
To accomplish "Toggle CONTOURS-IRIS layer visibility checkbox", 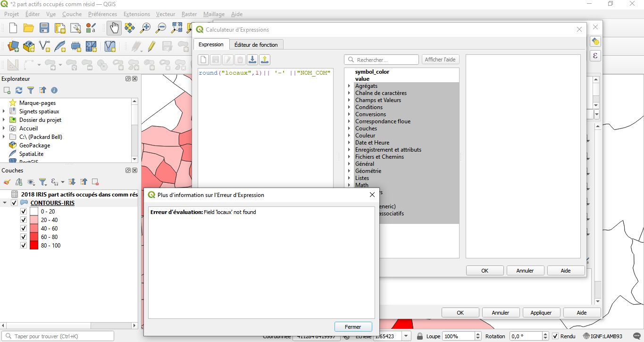I will [x=14, y=203].
